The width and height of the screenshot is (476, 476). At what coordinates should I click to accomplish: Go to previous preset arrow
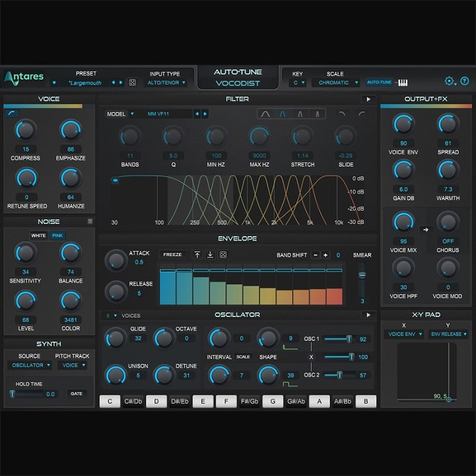pos(113,82)
